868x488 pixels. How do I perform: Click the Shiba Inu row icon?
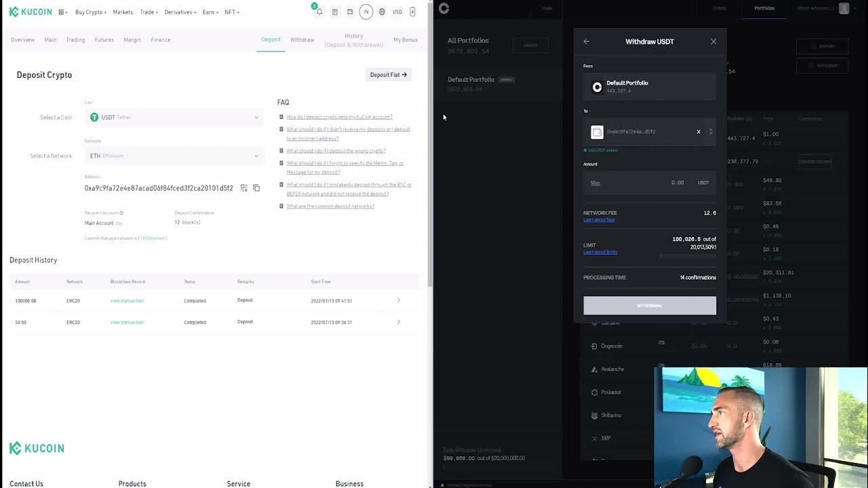coord(595,415)
